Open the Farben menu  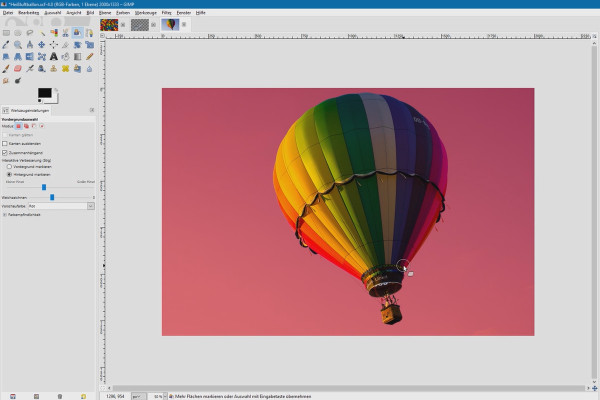[123, 13]
